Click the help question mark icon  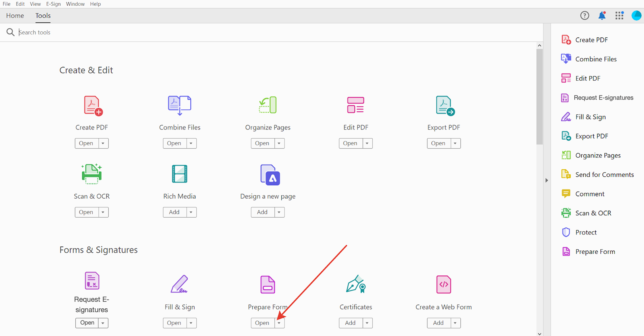point(584,16)
